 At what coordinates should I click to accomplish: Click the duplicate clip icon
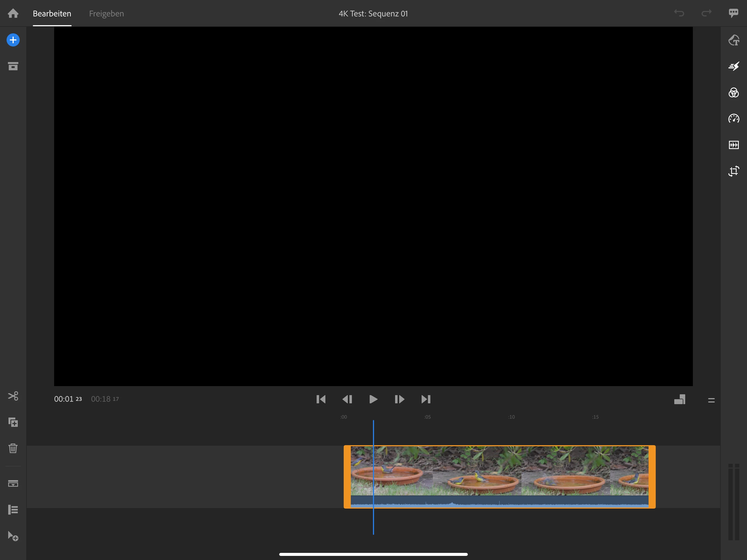coord(13,422)
